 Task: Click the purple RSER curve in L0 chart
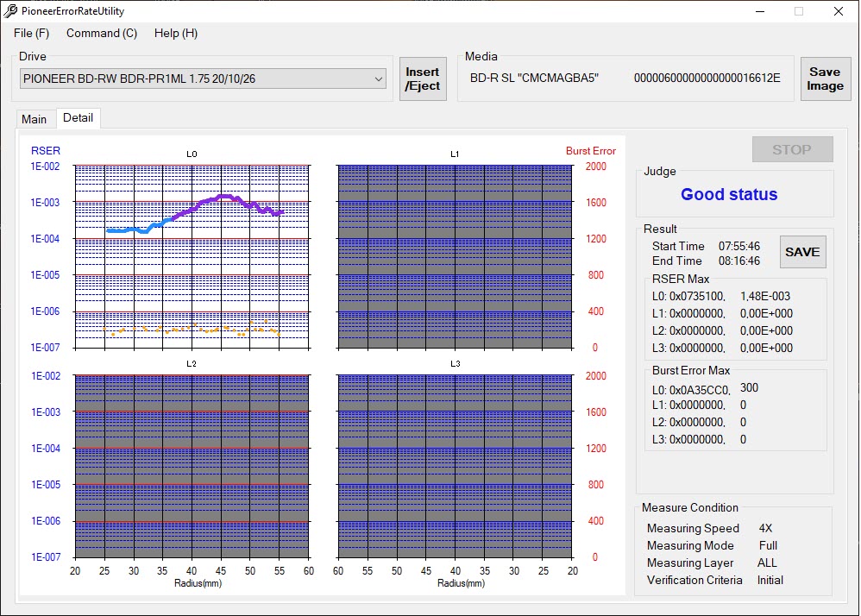click(x=224, y=197)
